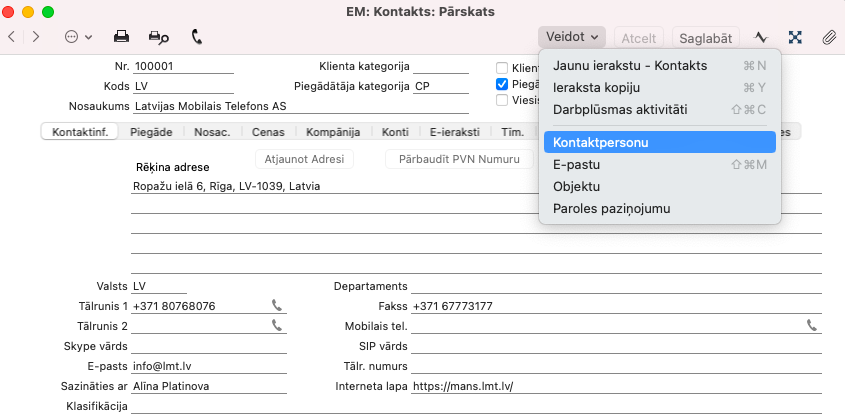Image resolution: width=845 pixels, height=420 pixels.
Task: Click the printer icon in toolbar
Action: [x=121, y=37]
